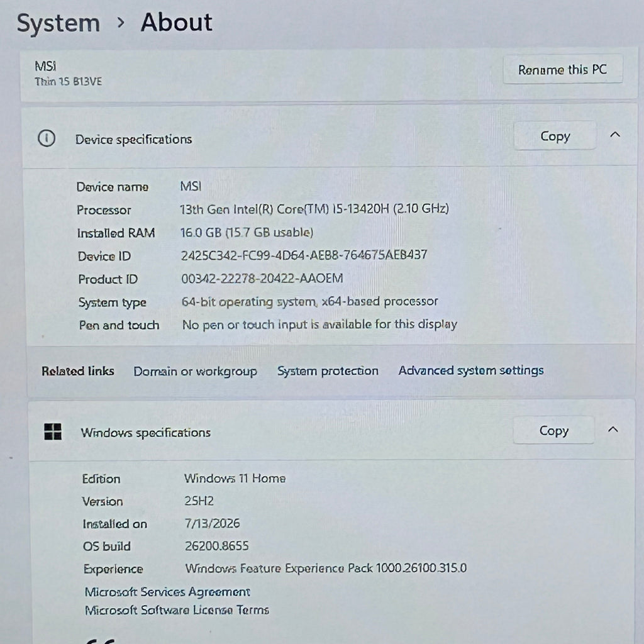Open the System protection link
Screen dimensions: 644x644
[x=328, y=371]
